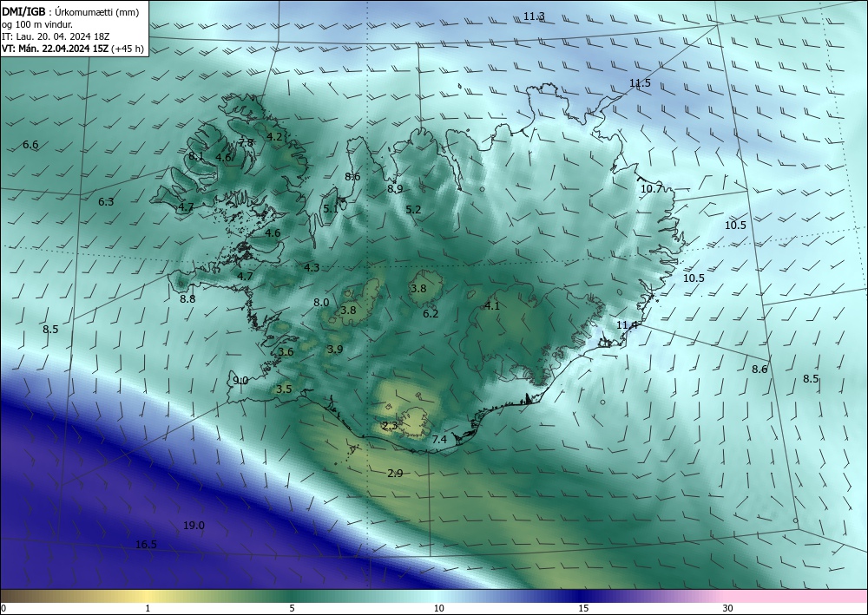Click the legend tick label 5
Screen dimensions: 868x615
click(x=292, y=609)
